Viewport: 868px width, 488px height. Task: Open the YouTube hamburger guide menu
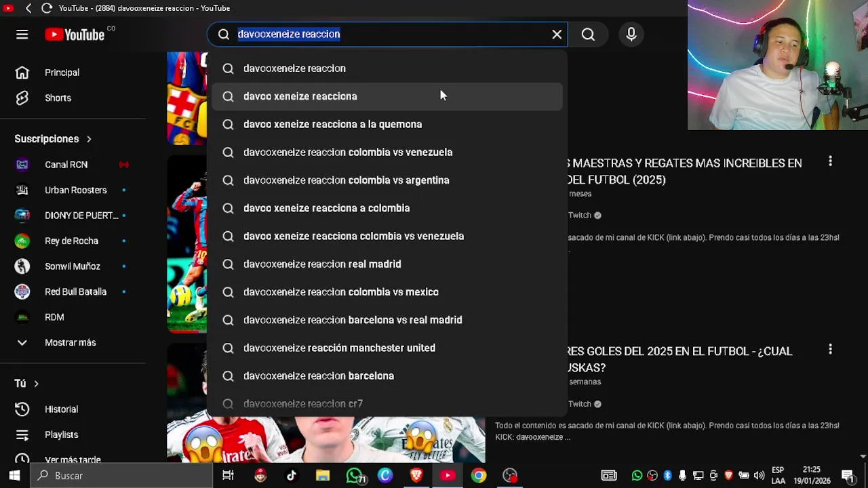point(22,35)
